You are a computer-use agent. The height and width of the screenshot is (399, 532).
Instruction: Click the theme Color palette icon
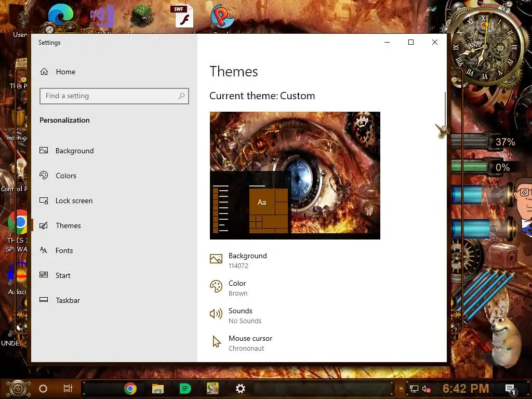pos(216,286)
